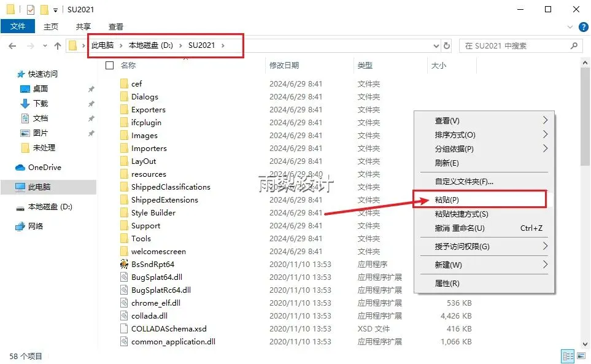Viewport: 591px width, 364px height.
Task: Expand the 授予访问权限(G) submenu
Action: (x=545, y=246)
